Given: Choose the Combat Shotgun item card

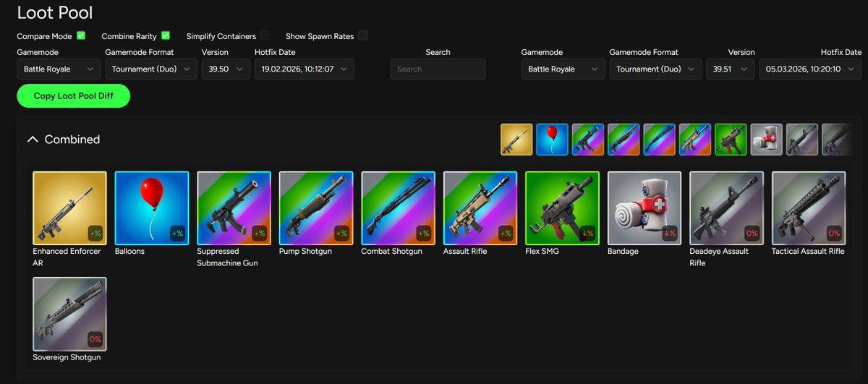Looking at the screenshot, I should coord(398,208).
